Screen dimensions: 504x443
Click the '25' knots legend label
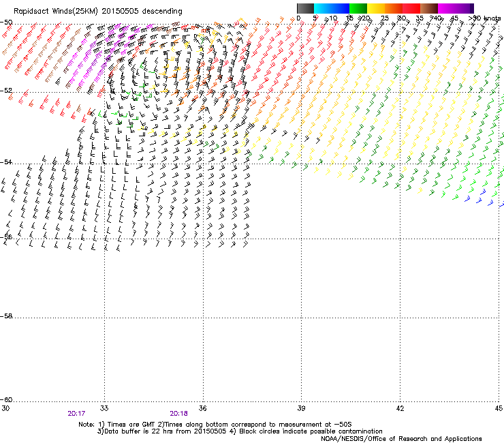pos(385,18)
